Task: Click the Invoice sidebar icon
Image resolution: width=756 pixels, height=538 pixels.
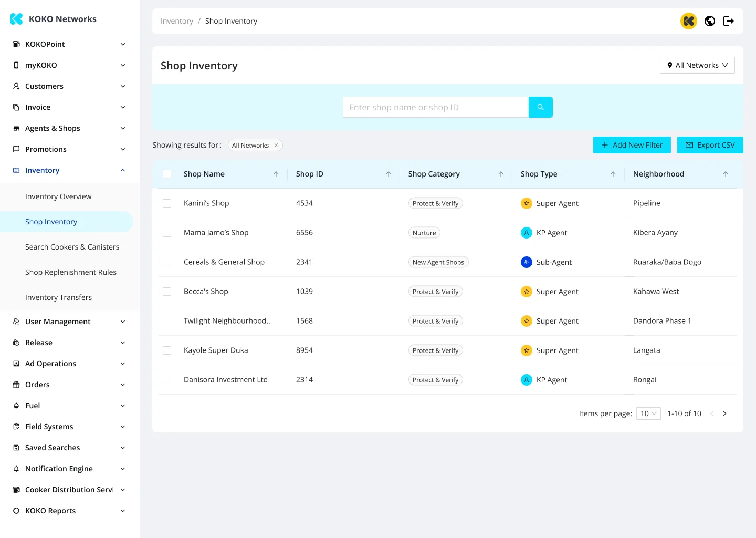Action: pyautogui.click(x=16, y=107)
